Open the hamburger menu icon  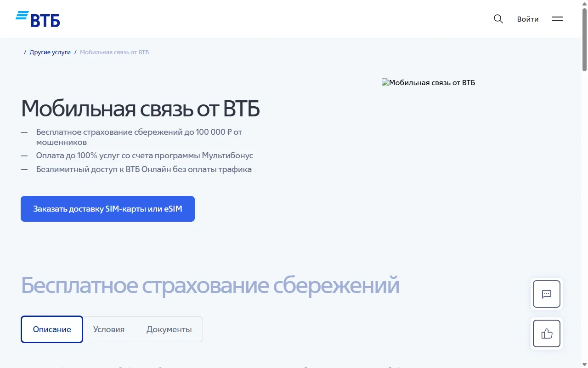pos(557,19)
